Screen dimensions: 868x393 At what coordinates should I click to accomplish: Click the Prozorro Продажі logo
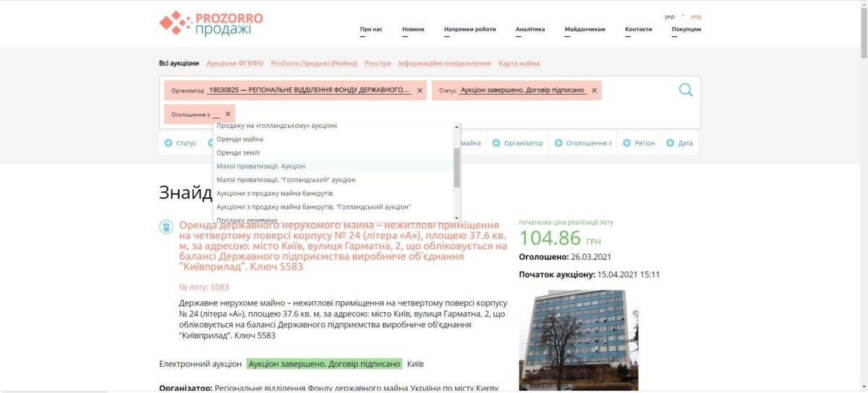point(211,23)
